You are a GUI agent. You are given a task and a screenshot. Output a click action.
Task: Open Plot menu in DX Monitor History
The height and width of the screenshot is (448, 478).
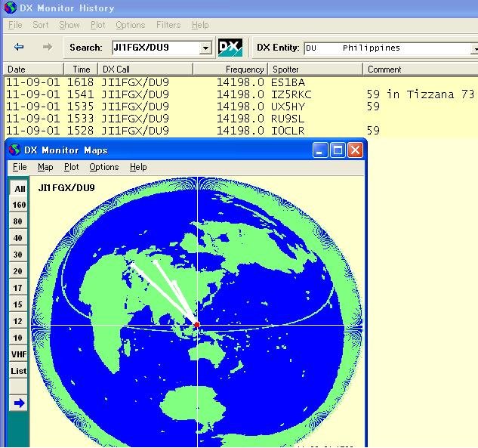coord(98,25)
